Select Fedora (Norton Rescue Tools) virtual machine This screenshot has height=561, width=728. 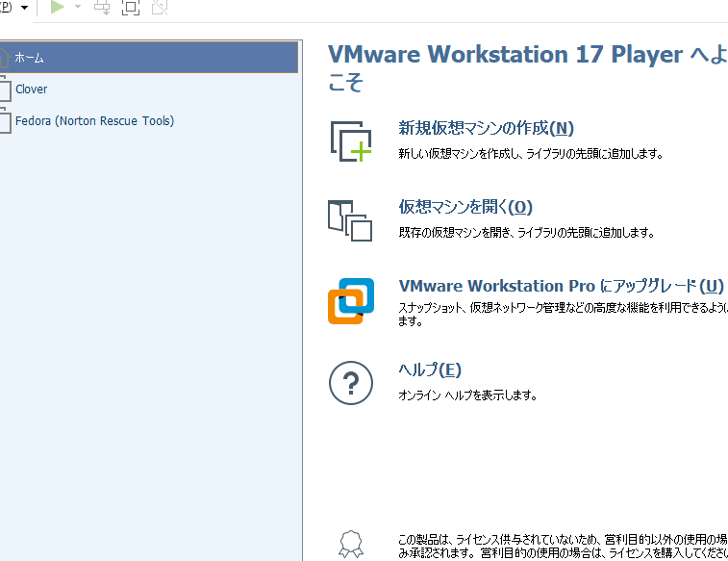148,120
